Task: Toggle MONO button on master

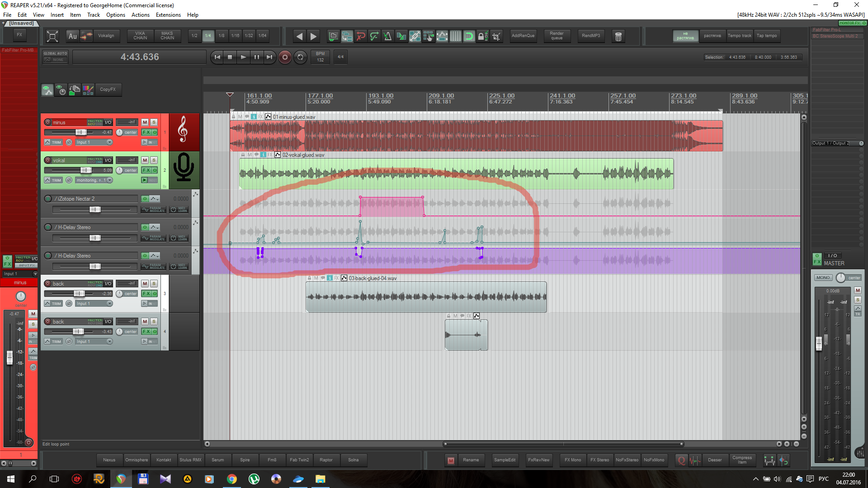Action: 823,278
